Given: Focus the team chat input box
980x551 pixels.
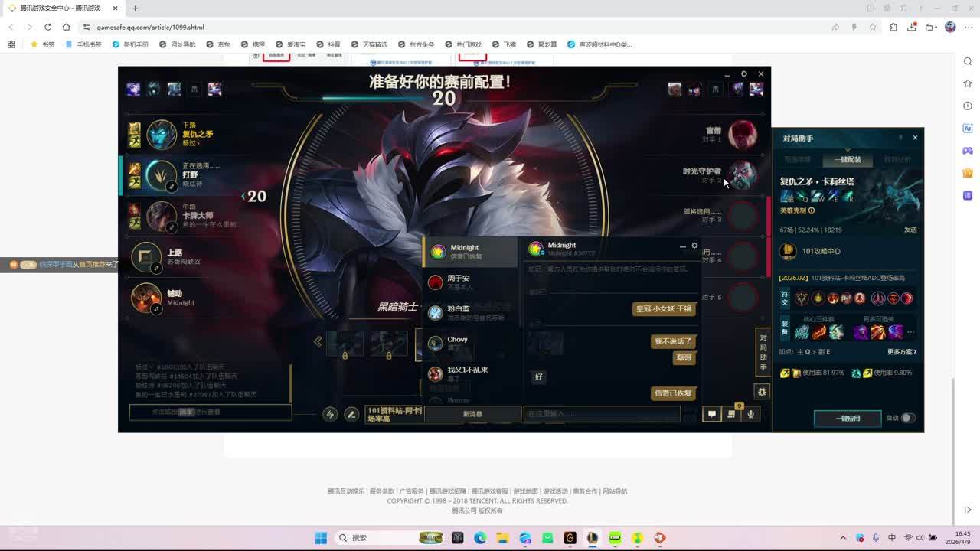Looking at the screenshot, I should coord(211,412).
